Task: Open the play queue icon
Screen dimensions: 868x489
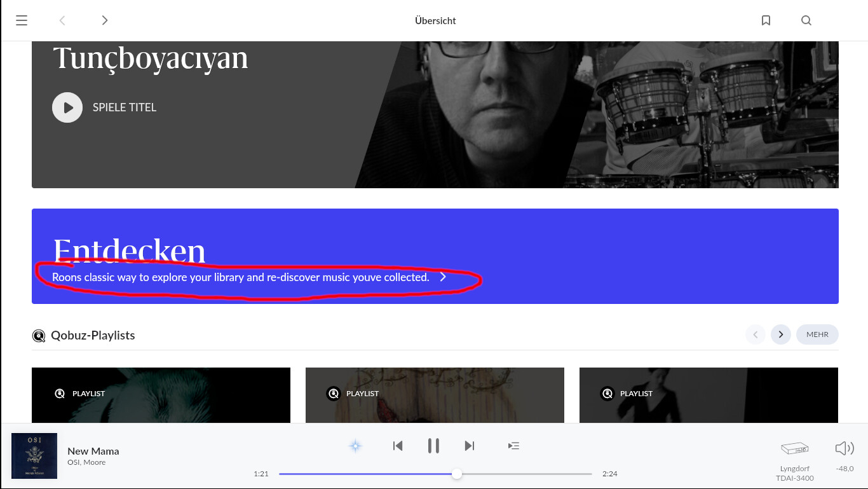Action: pyautogui.click(x=513, y=446)
